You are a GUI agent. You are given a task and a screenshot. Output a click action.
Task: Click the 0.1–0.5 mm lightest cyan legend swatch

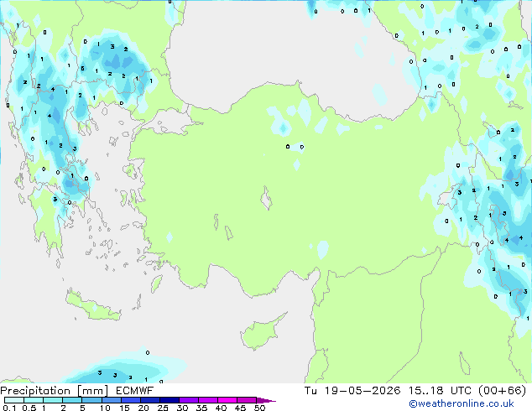(14, 400)
